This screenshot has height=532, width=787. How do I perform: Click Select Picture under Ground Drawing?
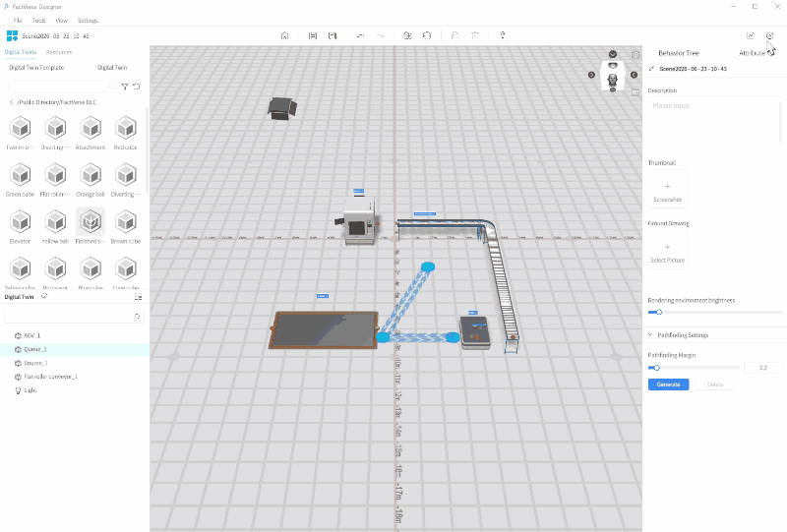pos(668,251)
